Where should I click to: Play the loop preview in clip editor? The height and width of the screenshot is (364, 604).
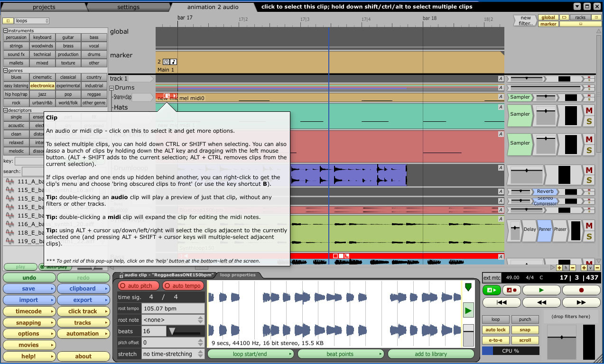pyautogui.click(x=468, y=311)
